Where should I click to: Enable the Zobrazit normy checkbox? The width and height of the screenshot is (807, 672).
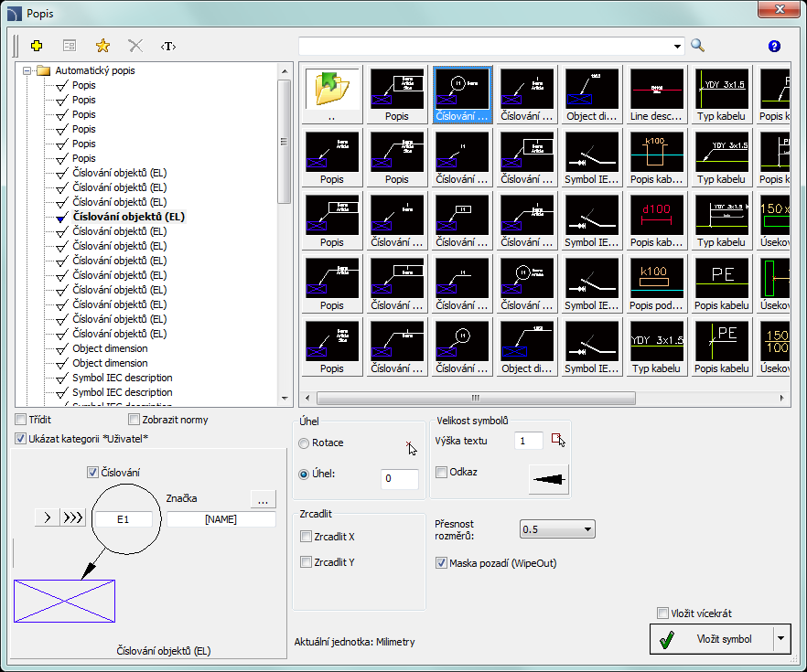[x=134, y=420]
